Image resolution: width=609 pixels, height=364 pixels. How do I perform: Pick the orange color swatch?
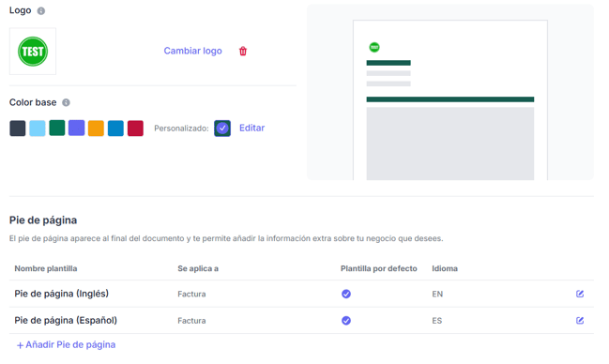click(96, 129)
